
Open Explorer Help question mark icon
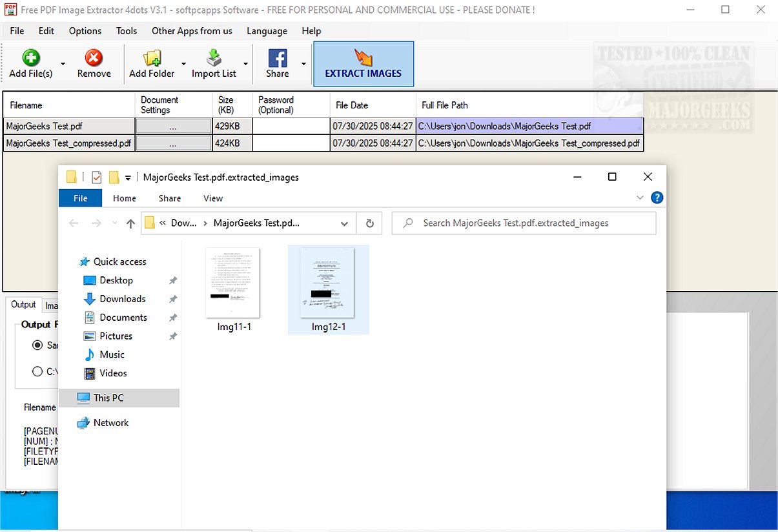[x=657, y=198]
